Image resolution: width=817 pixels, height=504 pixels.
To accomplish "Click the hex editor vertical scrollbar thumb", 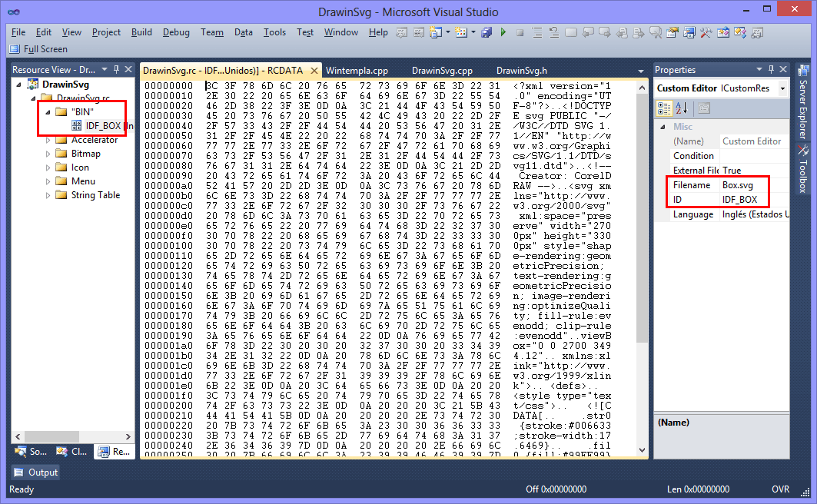I will pos(642,220).
